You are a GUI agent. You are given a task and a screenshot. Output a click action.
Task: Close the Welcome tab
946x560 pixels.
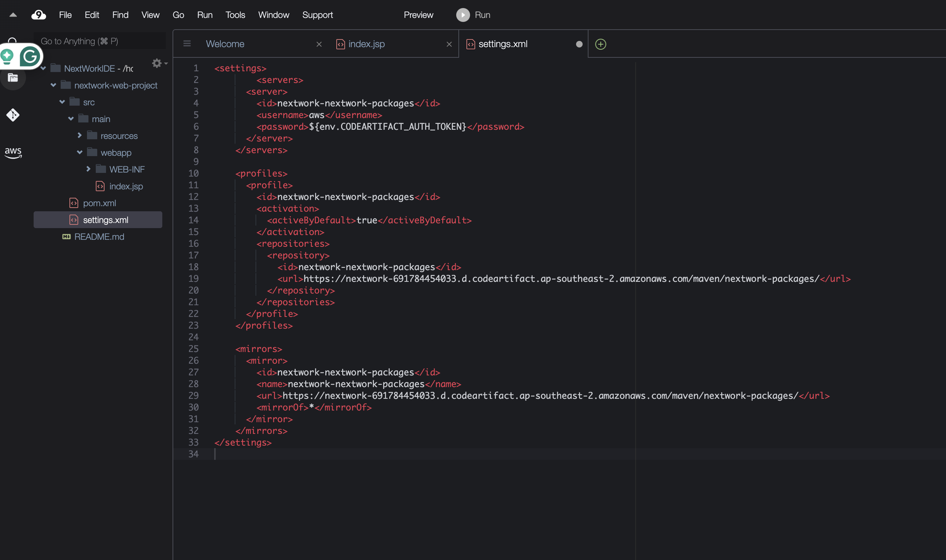pyautogui.click(x=319, y=44)
